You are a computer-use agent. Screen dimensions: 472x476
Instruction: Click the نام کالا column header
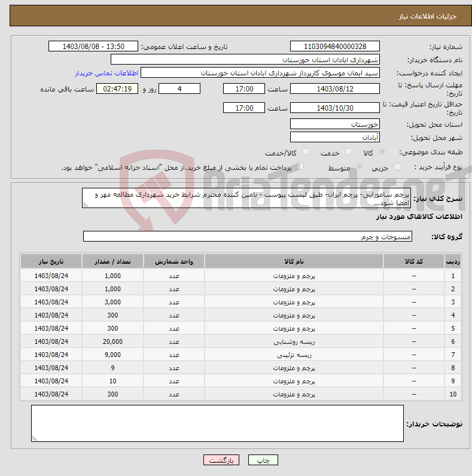click(294, 261)
